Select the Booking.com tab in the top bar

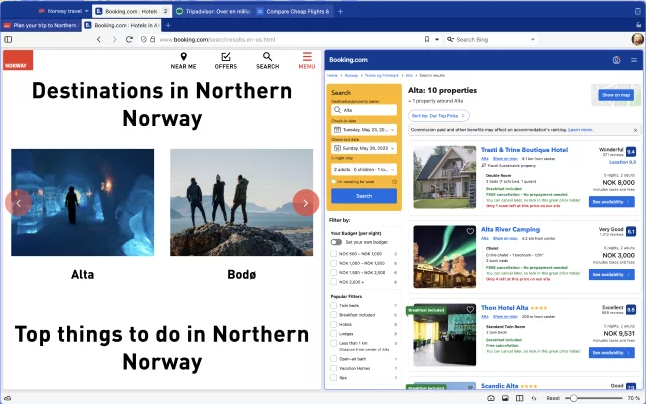[132, 12]
